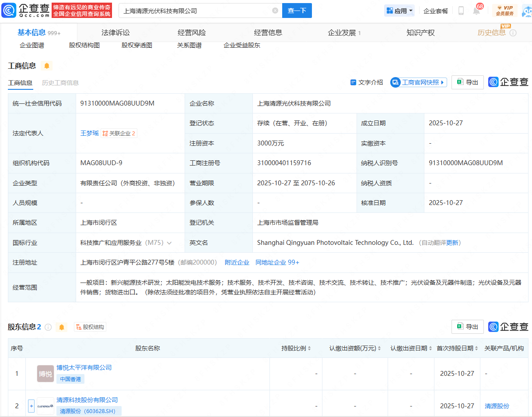The image size is (532, 417).
Task: Open VIP member services icon
Action: (x=504, y=11)
